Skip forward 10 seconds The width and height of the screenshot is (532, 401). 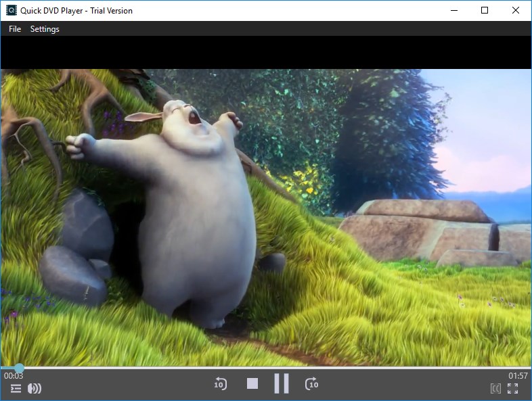pos(312,384)
